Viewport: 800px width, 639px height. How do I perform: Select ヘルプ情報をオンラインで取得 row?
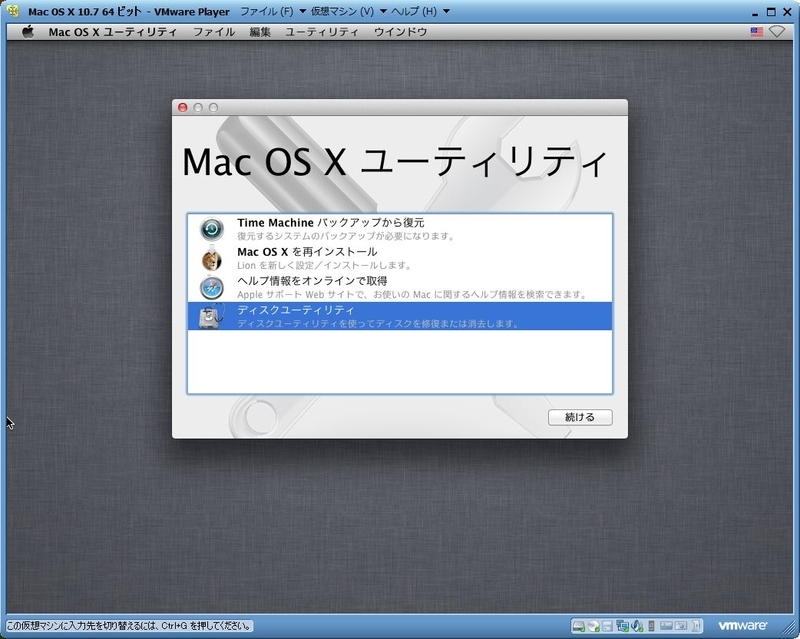400,287
